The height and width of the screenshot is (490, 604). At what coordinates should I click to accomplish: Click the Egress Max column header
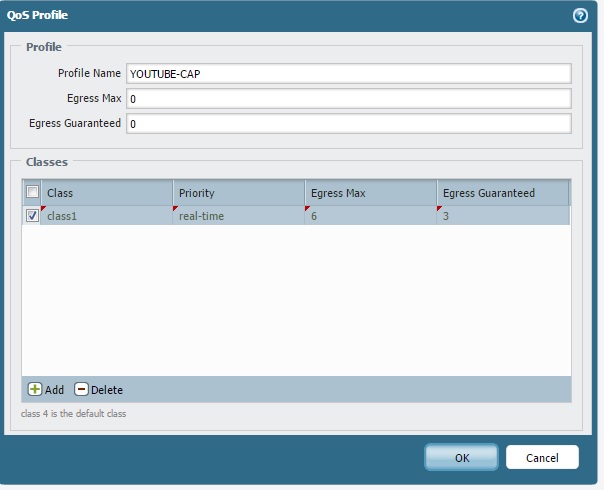click(x=370, y=192)
